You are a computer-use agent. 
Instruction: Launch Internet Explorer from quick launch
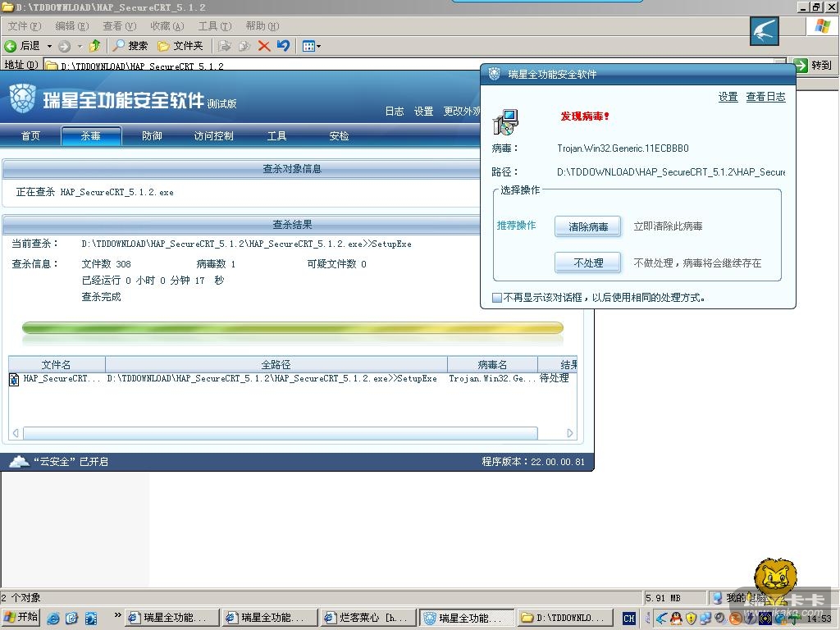(x=53, y=619)
